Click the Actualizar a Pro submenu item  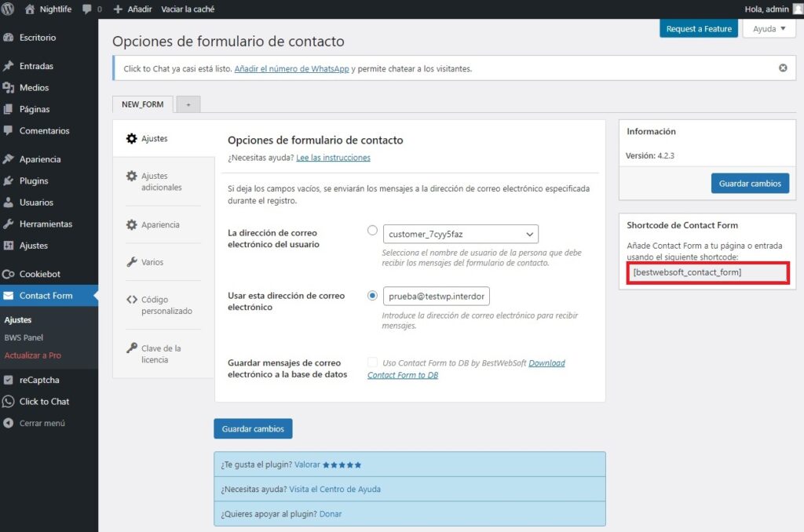pos(33,355)
